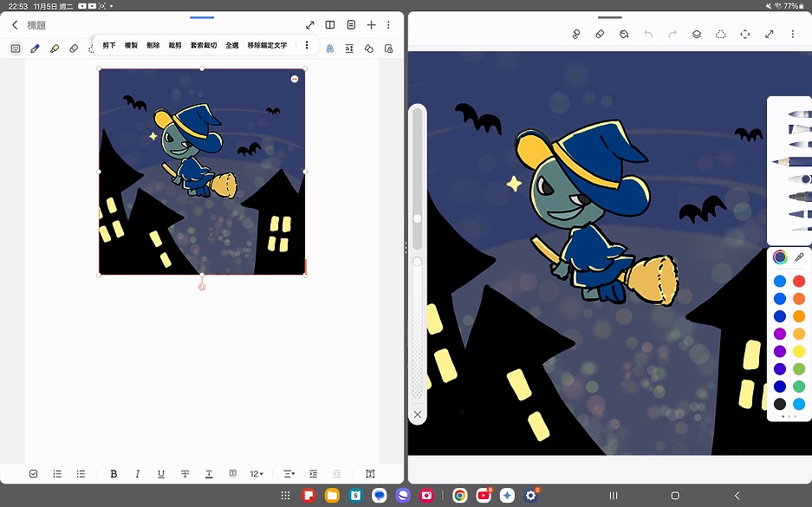Open the shapes tool in note toolbar

368,49
